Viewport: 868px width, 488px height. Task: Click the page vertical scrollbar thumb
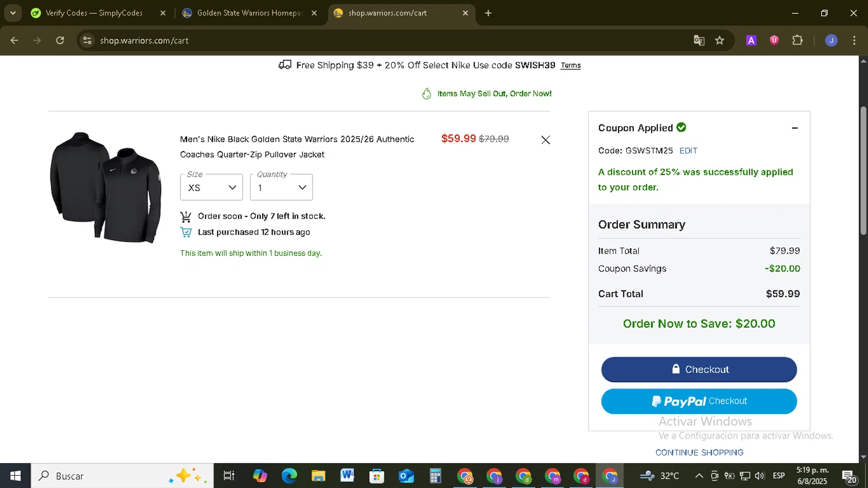863,171
